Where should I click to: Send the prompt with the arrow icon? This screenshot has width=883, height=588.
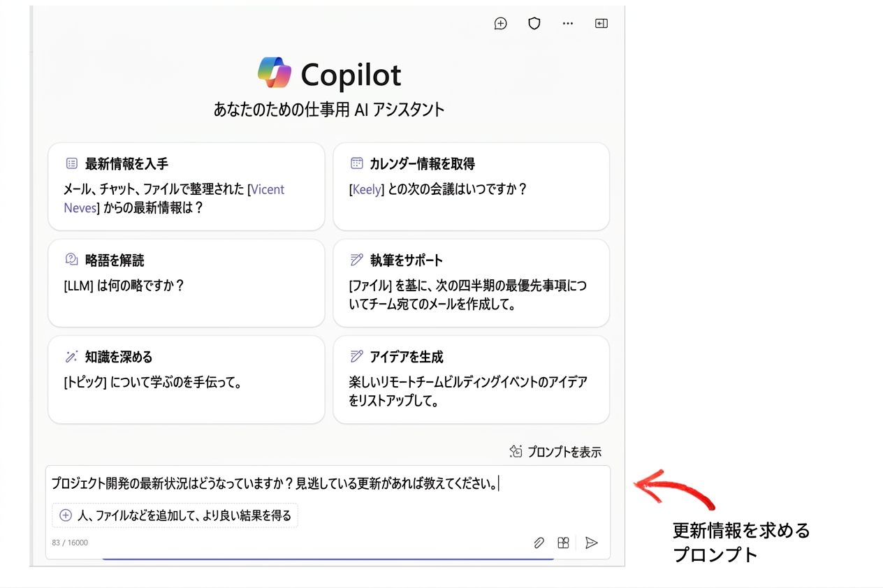pyautogui.click(x=592, y=543)
